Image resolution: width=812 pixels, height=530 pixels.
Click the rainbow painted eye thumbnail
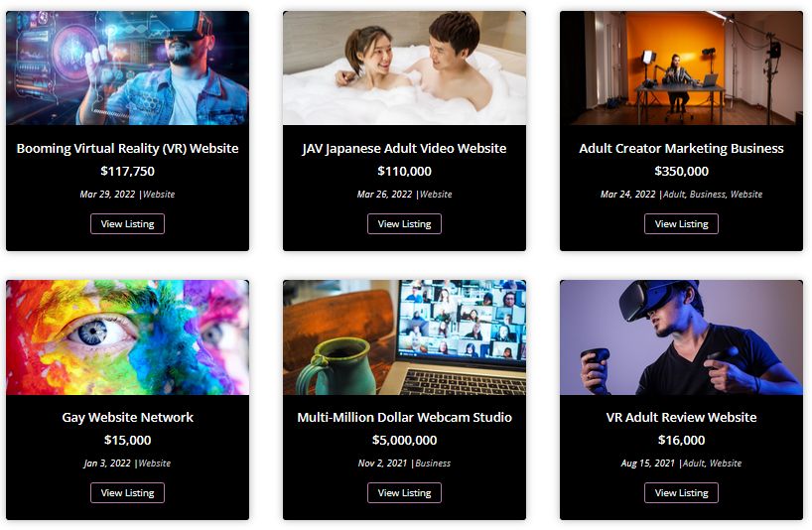pyautogui.click(x=127, y=336)
